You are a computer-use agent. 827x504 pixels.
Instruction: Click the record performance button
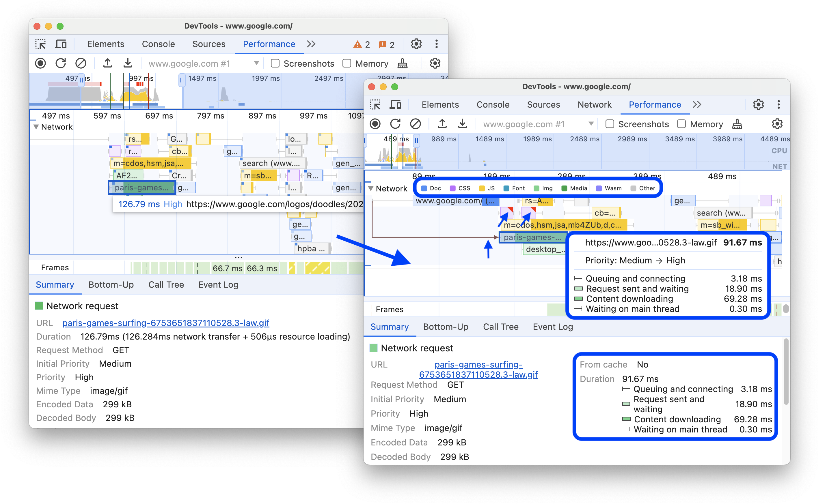(41, 63)
